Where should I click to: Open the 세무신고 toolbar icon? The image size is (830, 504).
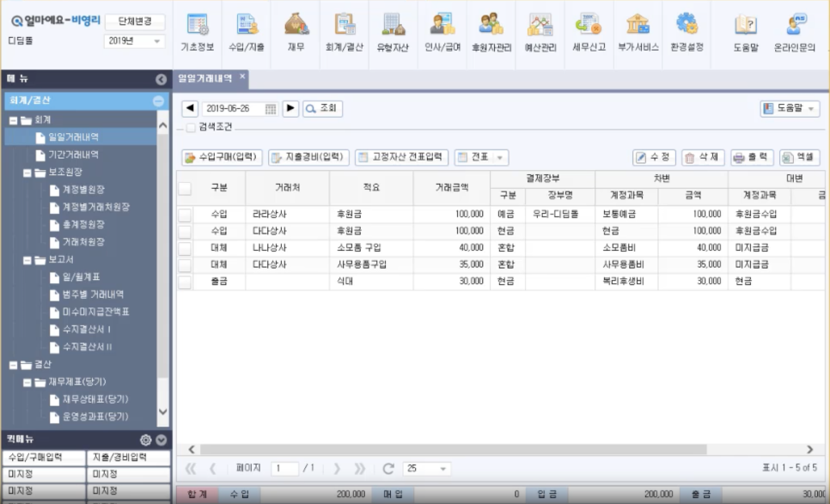[x=589, y=33]
